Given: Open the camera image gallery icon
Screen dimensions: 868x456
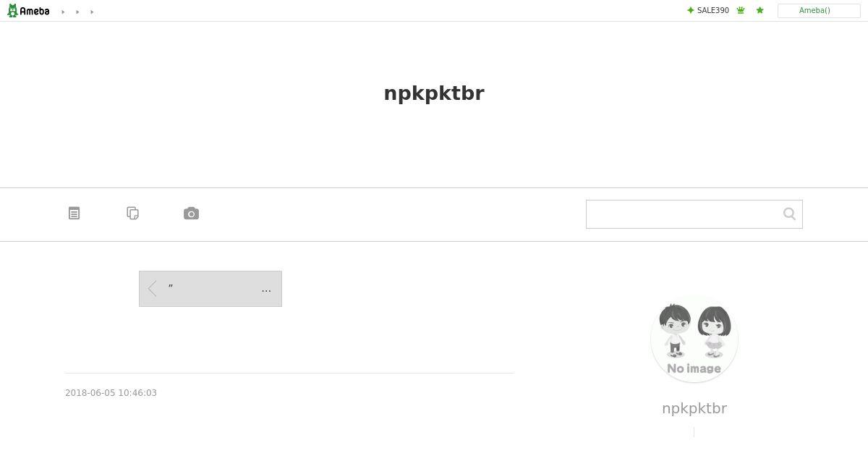Looking at the screenshot, I should (191, 214).
